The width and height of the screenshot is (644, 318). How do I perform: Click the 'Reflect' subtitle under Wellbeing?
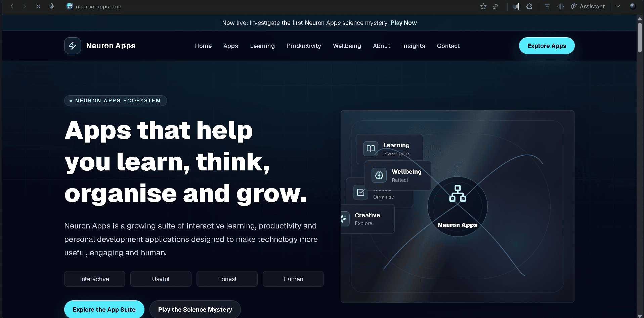(400, 180)
